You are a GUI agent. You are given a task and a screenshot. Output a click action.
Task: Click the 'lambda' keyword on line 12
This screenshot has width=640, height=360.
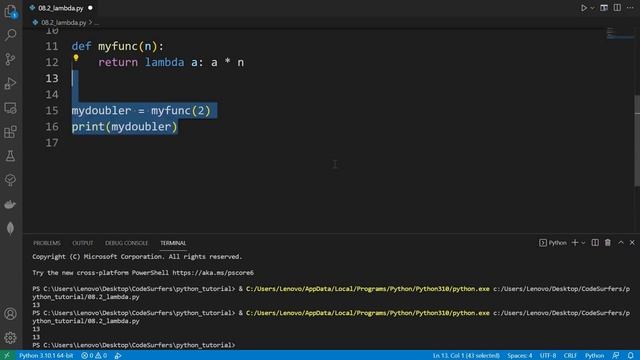pyautogui.click(x=164, y=62)
